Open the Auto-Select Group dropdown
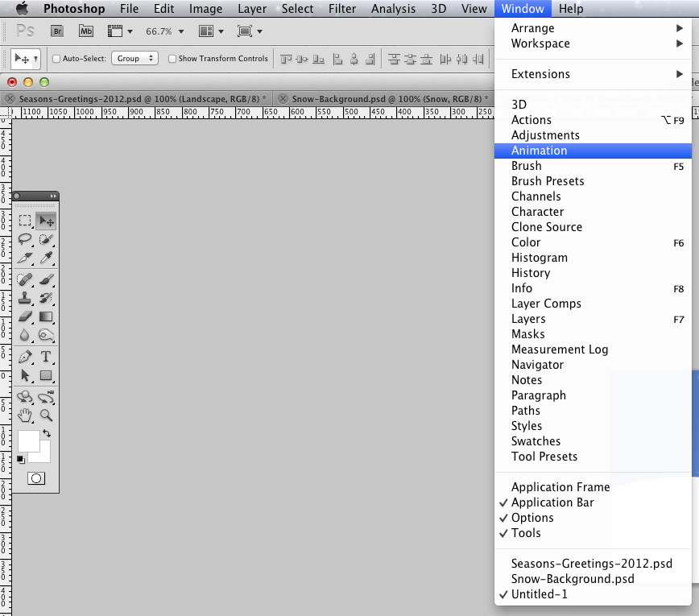The image size is (699, 616). click(134, 59)
